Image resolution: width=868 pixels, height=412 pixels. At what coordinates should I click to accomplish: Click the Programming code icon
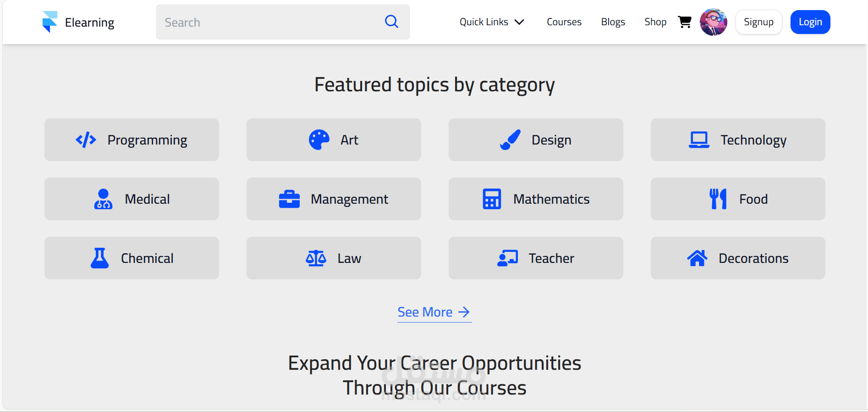[86, 140]
